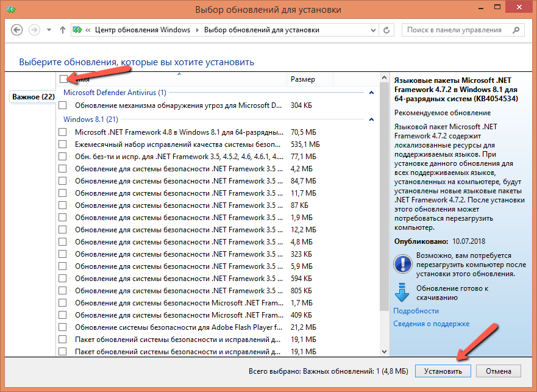Viewport: 537px width, 392px height.
Task: Check the 304 КБ Defender update box
Action: (62, 105)
